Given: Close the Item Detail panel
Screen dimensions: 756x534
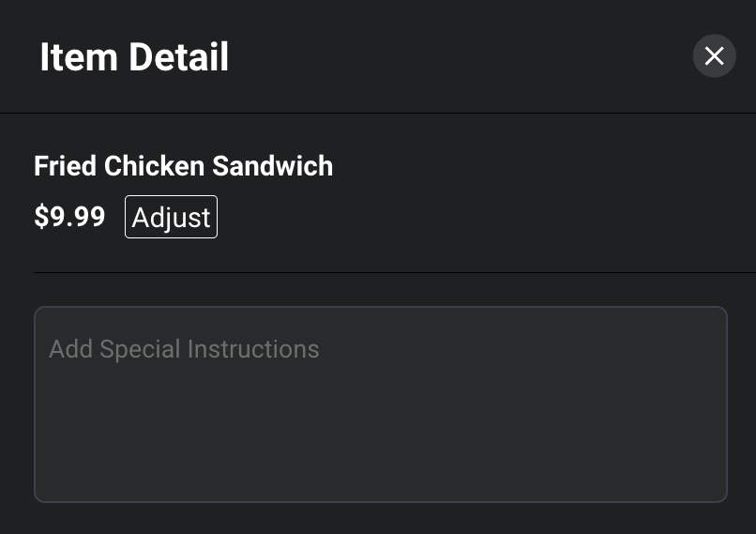Looking at the screenshot, I should (x=714, y=55).
